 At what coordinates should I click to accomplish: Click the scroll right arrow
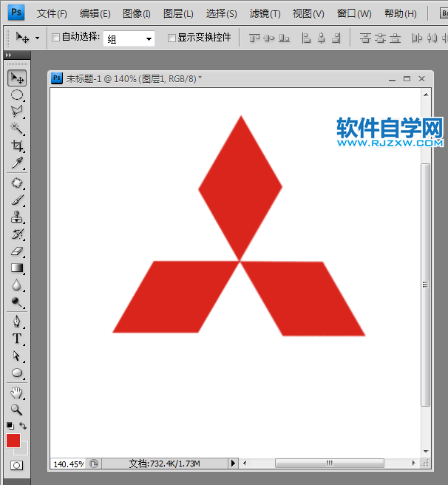[414, 463]
